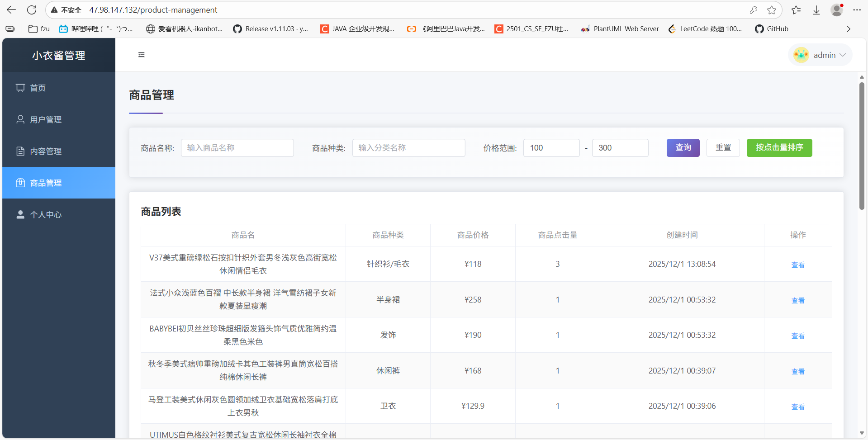Open browser favorites list icon
868x440 pixels.
[x=796, y=10]
